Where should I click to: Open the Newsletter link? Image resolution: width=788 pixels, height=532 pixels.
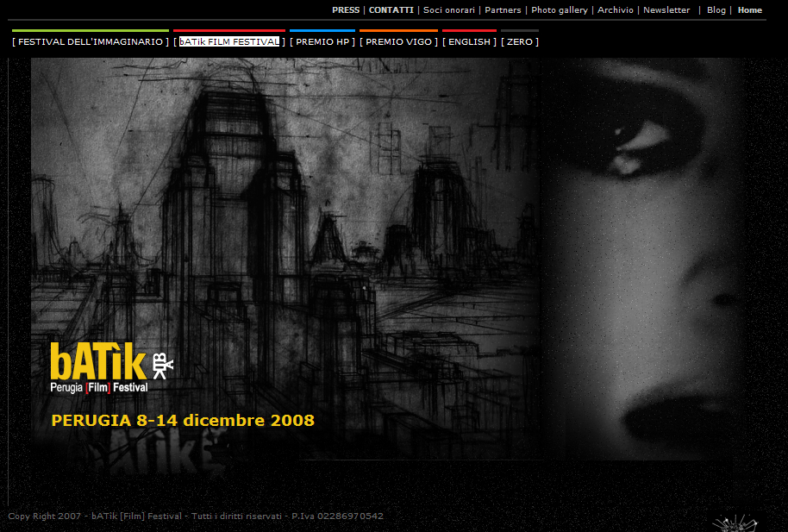click(666, 10)
